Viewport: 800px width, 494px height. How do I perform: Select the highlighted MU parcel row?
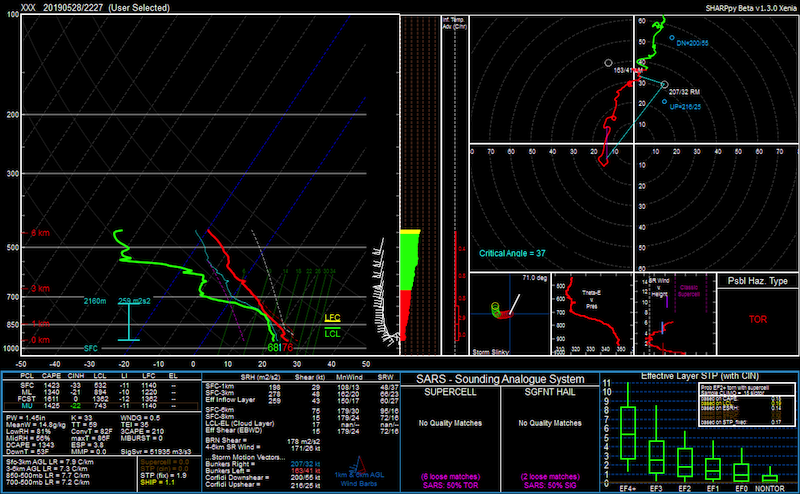click(101, 406)
